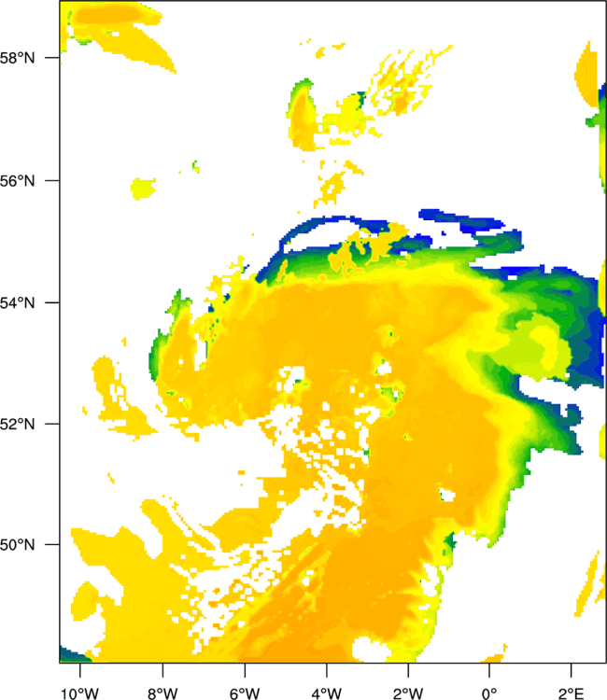Click the yellow strip on right edge near 58°N
Image resolution: width=607 pixels, height=700 pixels.
click(x=587, y=75)
